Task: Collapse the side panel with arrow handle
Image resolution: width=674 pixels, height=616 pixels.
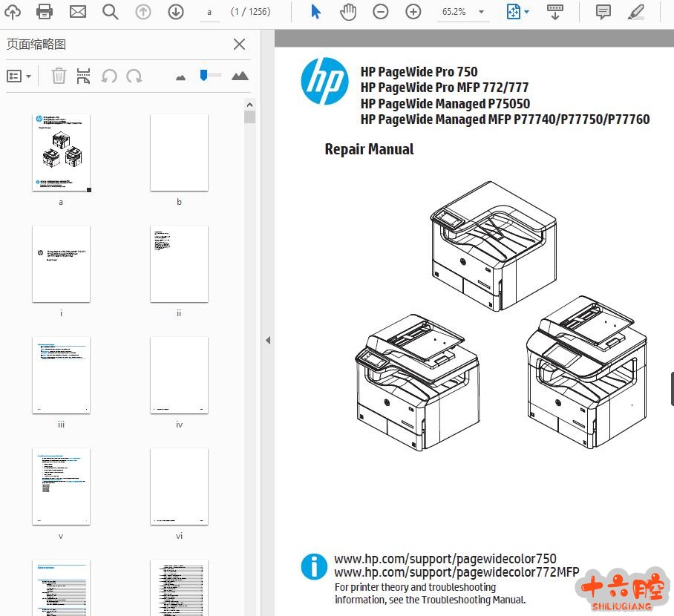Action: [267, 340]
